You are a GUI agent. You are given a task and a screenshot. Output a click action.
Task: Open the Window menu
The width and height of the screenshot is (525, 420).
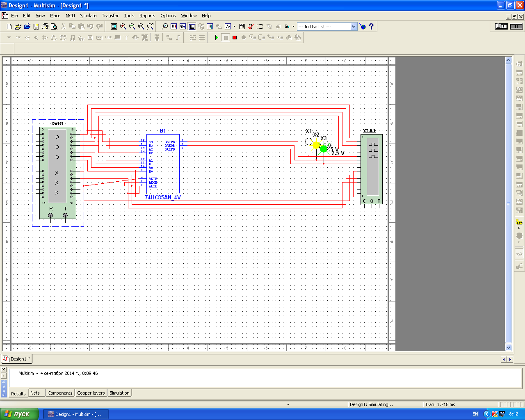[189, 16]
